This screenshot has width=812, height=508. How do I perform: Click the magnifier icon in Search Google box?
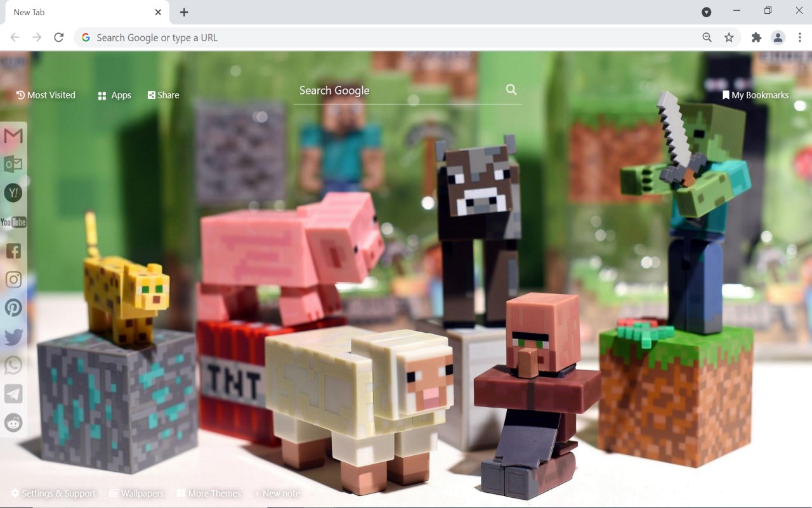[x=511, y=90]
